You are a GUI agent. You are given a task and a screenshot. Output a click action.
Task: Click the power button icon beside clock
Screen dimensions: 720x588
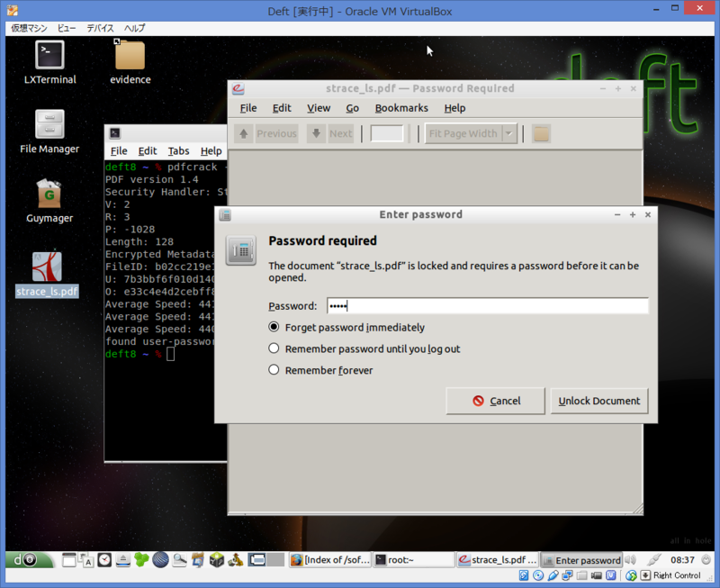706,560
